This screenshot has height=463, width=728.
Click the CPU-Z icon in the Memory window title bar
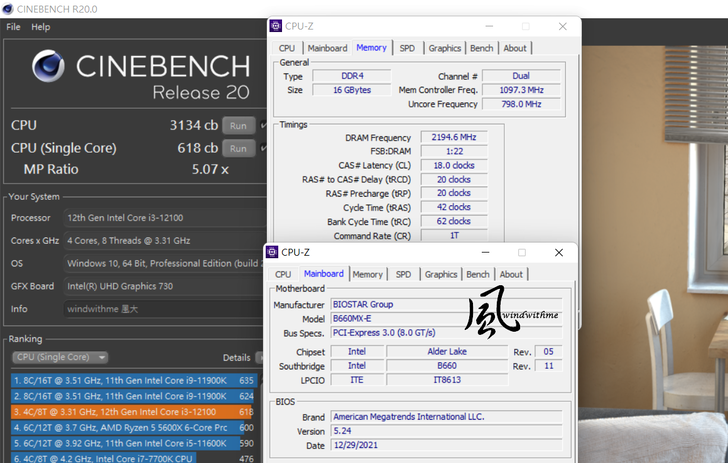pyautogui.click(x=278, y=27)
